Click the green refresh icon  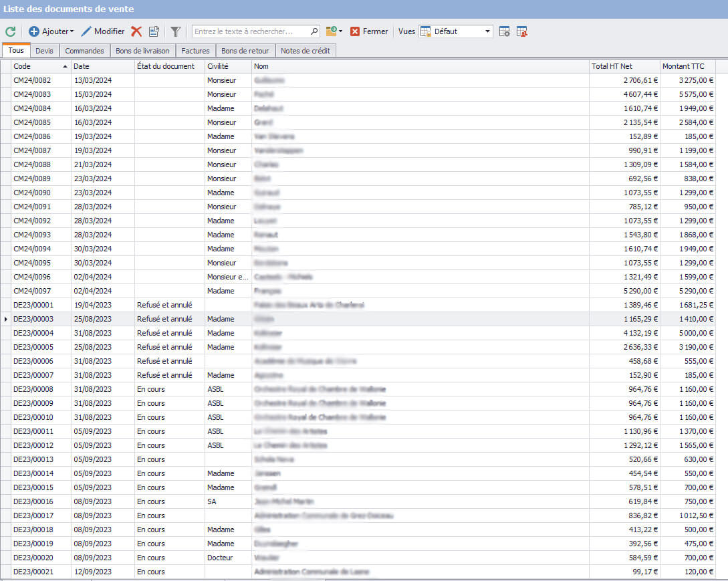tap(11, 31)
